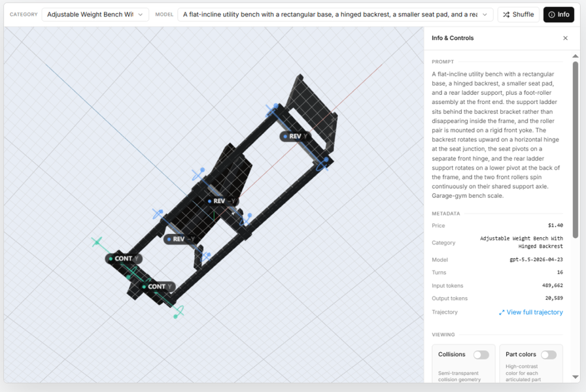
Task: Select the upper CONT Y roller joint marker
Action: click(x=124, y=258)
